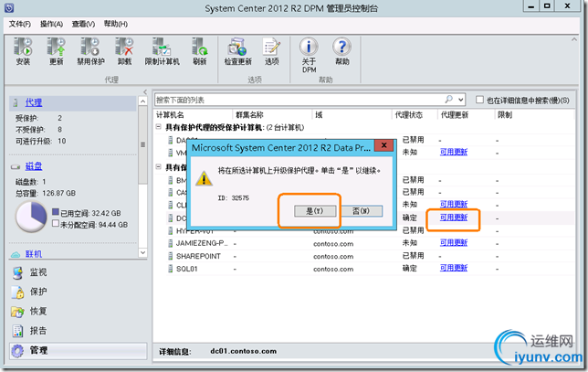The height and width of the screenshot is (372, 588).
Task: Collapse the second computer group expander
Action: [x=159, y=166]
